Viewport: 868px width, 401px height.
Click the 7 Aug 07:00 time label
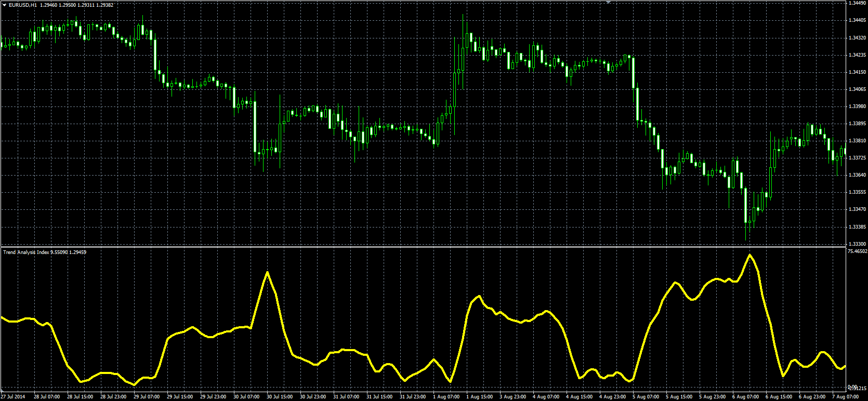(x=845, y=397)
